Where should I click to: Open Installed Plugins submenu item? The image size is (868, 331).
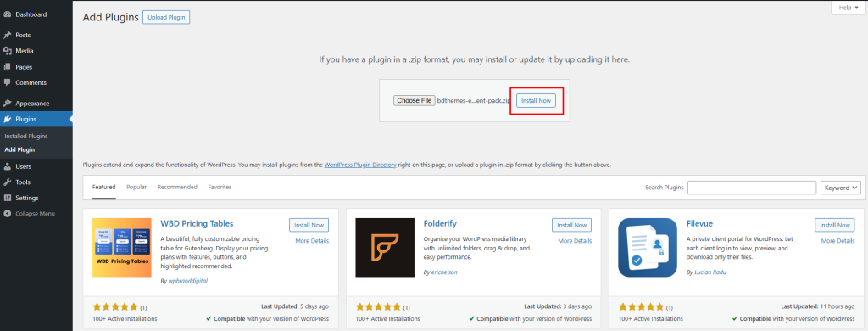pyautogui.click(x=26, y=136)
